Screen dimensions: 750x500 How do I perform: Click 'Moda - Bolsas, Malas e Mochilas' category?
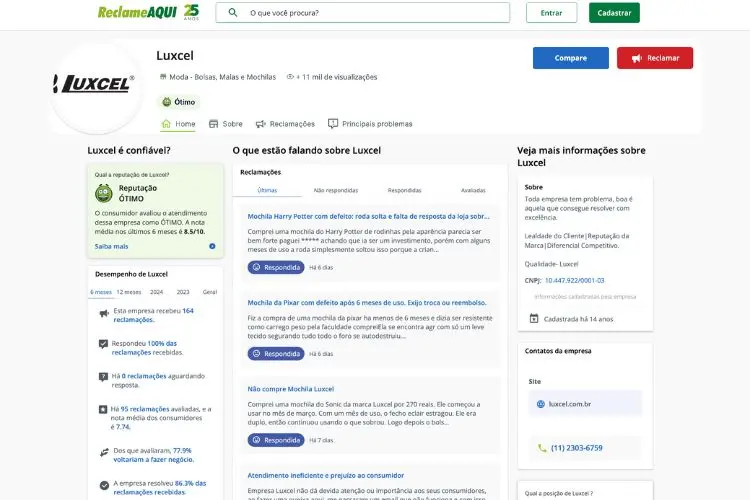click(222, 77)
